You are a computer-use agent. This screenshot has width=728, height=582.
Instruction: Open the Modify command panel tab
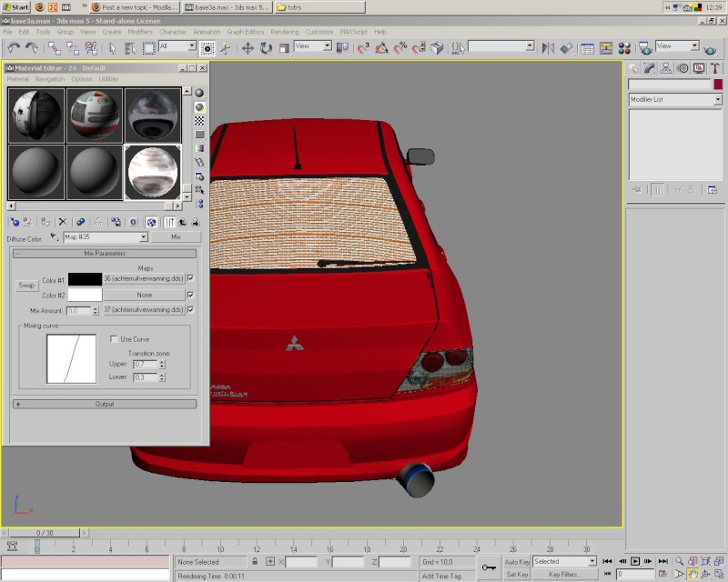point(650,69)
